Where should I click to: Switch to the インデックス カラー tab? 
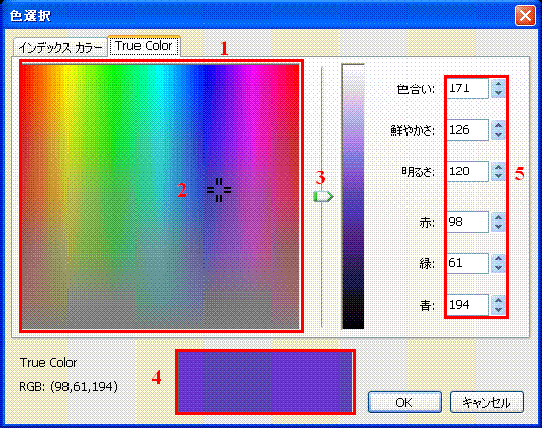click(x=60, y=47)
